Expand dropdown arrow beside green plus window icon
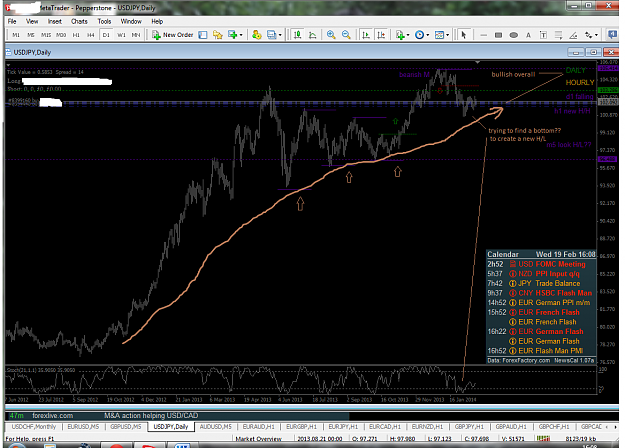This screenshot has width=625, height=448. coord(241,35)
